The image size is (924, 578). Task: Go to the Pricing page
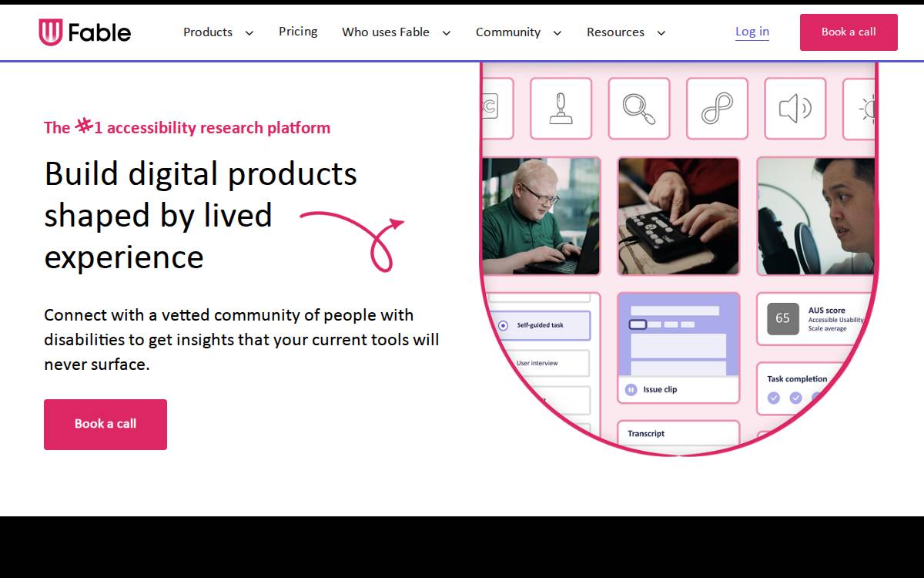[x=298, y=32]
